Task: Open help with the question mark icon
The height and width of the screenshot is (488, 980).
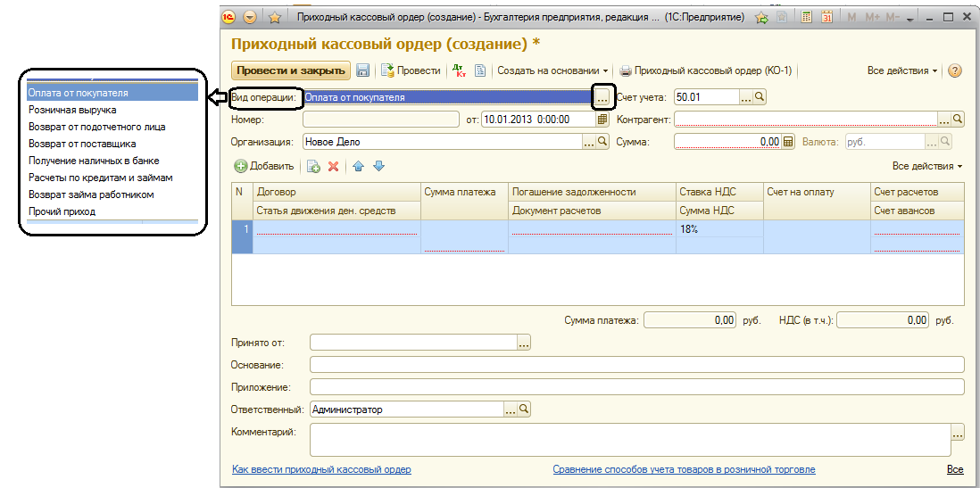Action: pos(954,70)
